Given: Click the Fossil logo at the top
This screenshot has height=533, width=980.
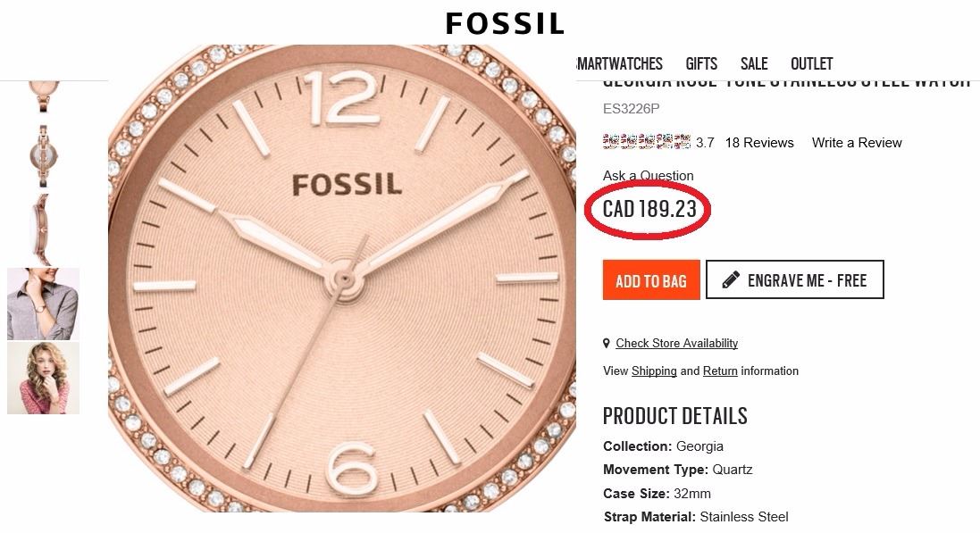Looking at the screenshot, I should pos(505,23).
